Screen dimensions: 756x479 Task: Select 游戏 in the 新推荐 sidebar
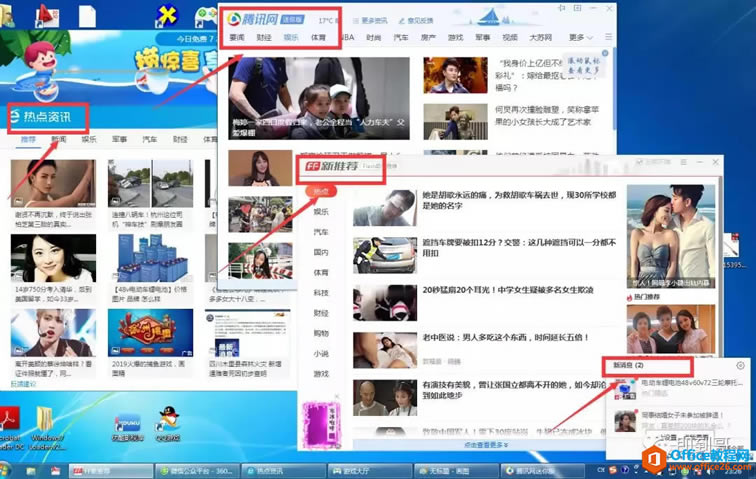pyautogui.click(x=321, y=374)
